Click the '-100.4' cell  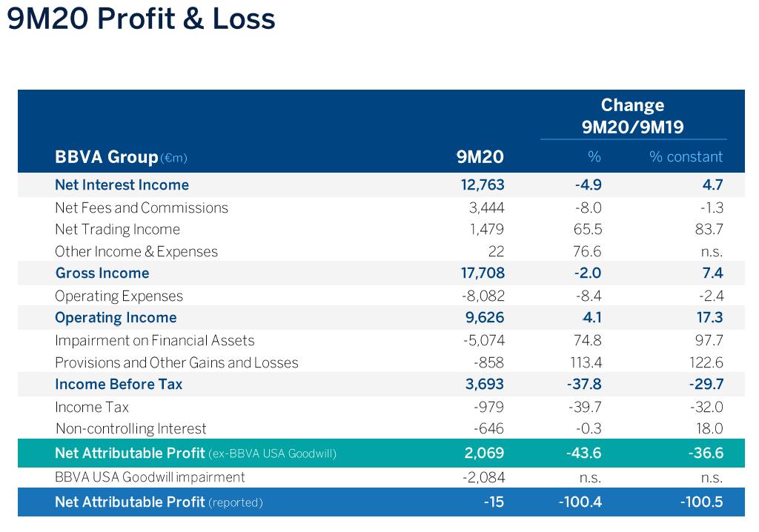[580, 502]
